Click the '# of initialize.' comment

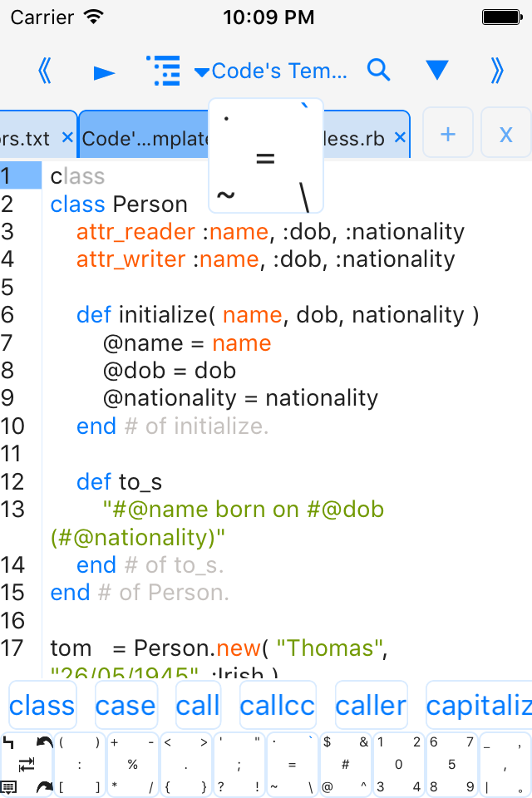(196, 426)
